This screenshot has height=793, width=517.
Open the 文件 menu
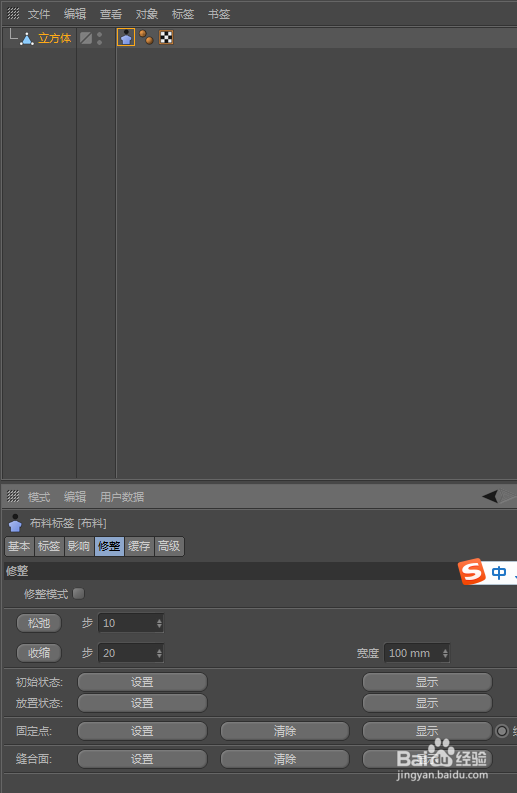(39, 14)
